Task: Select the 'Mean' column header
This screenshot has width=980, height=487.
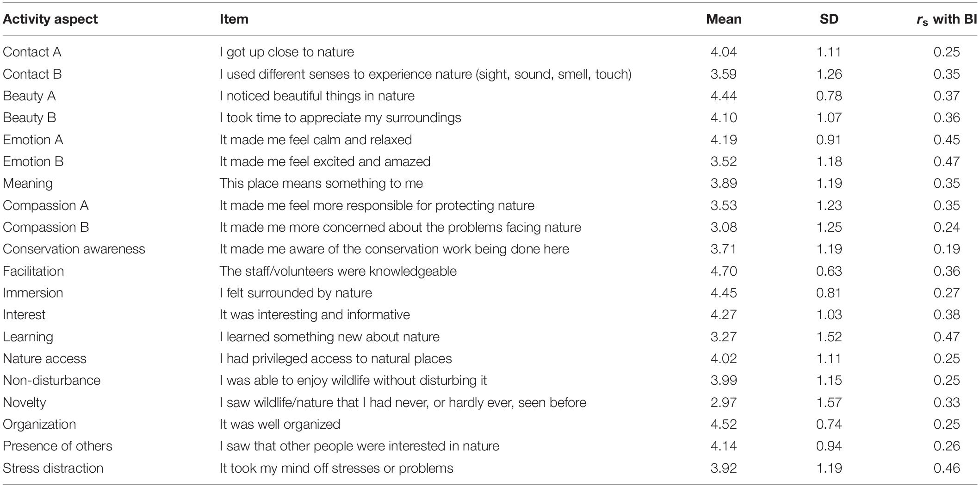Action: [x=724, y=19]
